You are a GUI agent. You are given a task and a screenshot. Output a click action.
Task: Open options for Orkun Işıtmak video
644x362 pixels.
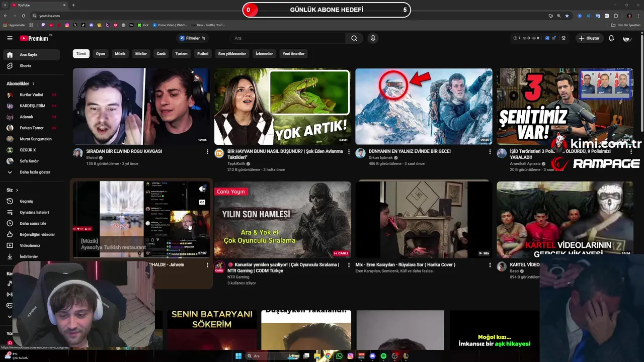pyautogui.click(x=490, y=151)
